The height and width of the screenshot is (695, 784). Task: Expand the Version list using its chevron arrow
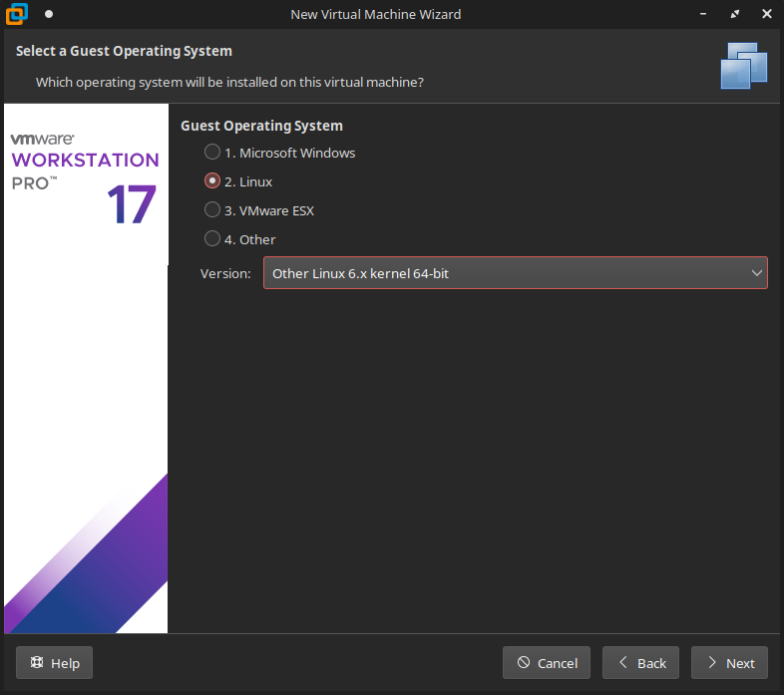click(x=756, y=273)
